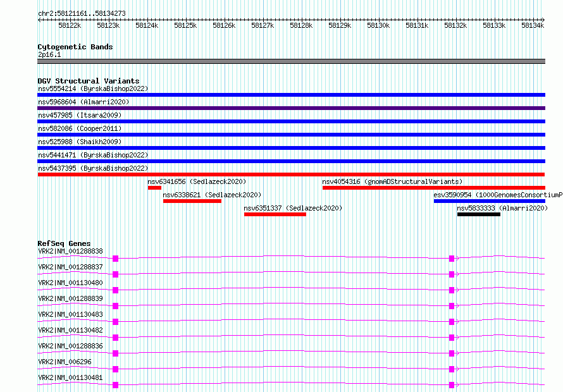Select the black nsv5833333 variant bar
The image size is (563, 392).
click(x=479, y=214)
